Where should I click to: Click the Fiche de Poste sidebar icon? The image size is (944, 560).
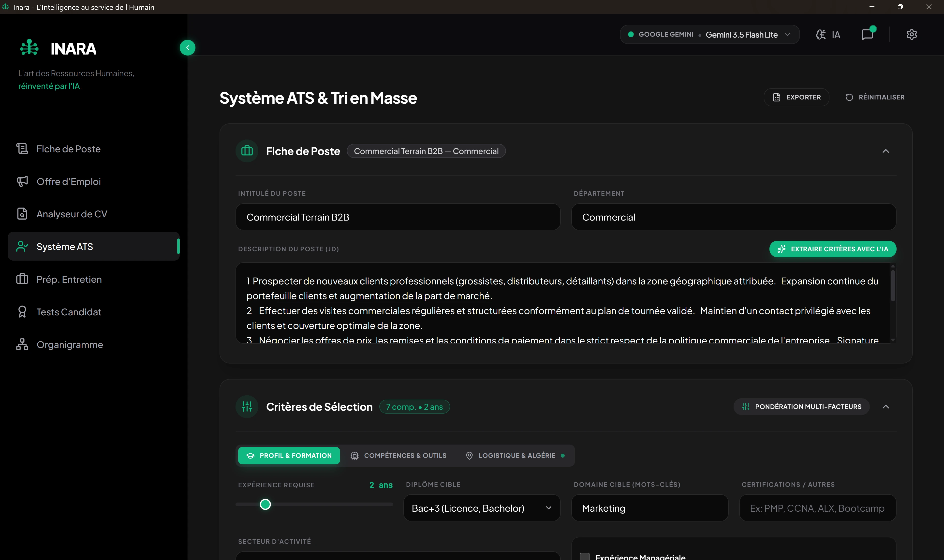coord(22,149)
